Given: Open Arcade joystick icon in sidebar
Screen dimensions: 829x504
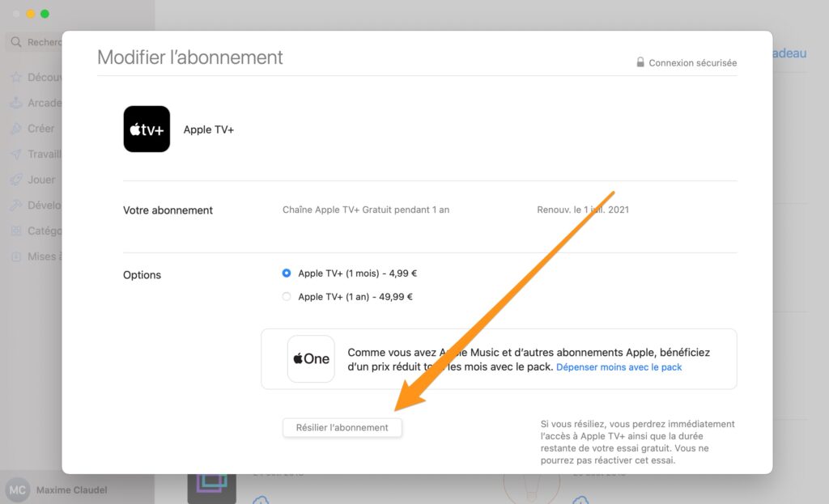Looking at the screenshot, I should (16, 103).
